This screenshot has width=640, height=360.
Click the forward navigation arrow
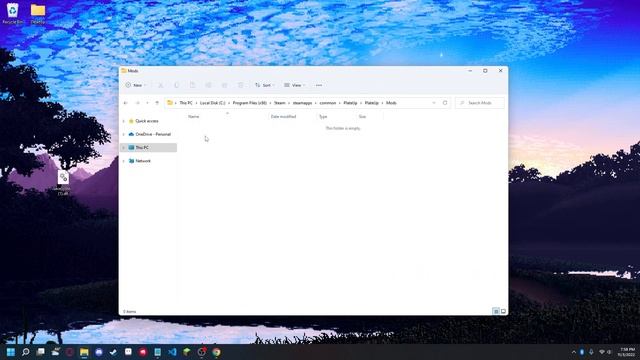[138, 103]
